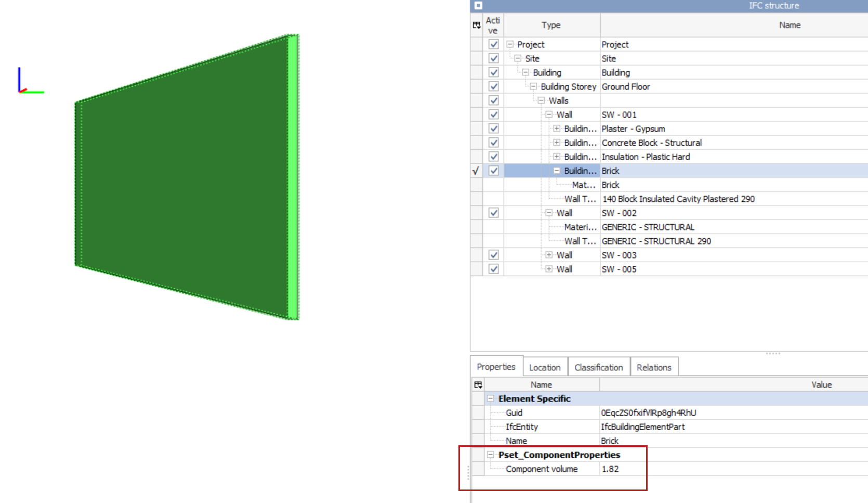Open the Location tab

545,367
